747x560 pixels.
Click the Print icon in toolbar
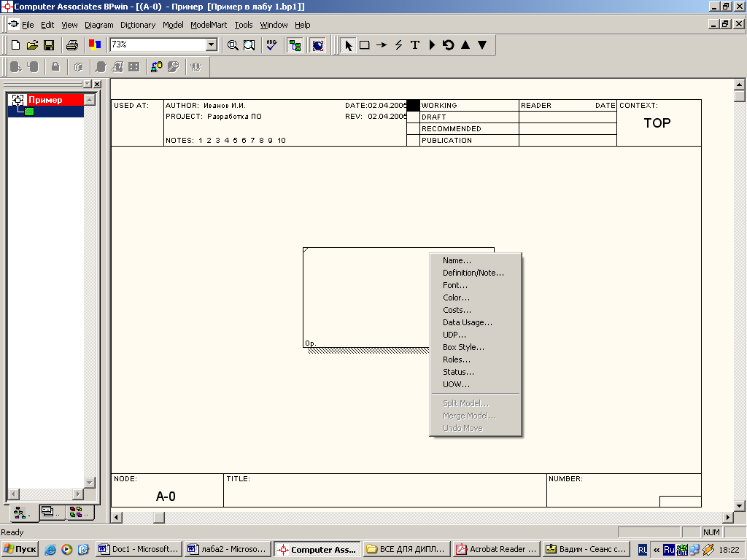point(72,45)
